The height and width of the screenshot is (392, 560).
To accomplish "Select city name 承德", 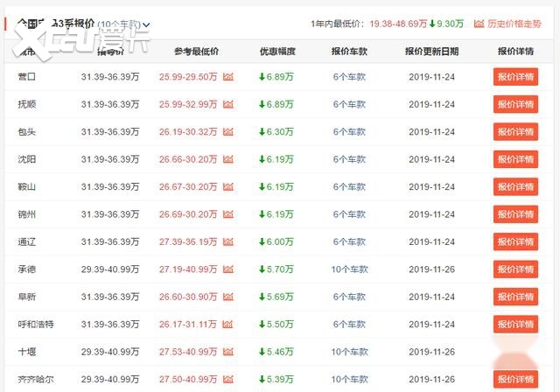I will click(x=27, y=269).
